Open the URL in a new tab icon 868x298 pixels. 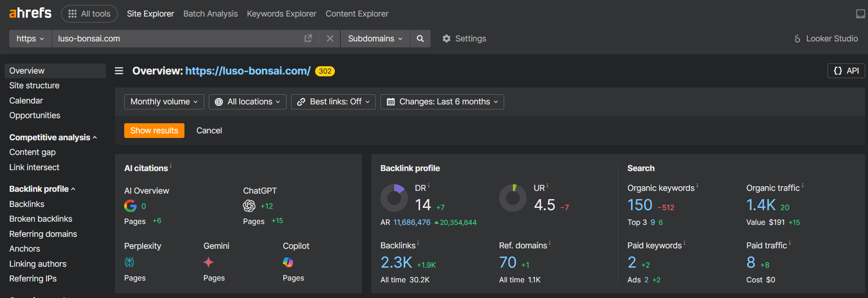[x=308, y=39]
